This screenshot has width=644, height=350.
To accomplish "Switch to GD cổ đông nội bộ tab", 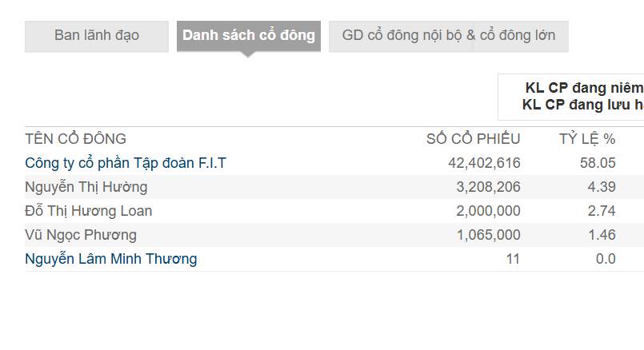I will pos(449,36).
